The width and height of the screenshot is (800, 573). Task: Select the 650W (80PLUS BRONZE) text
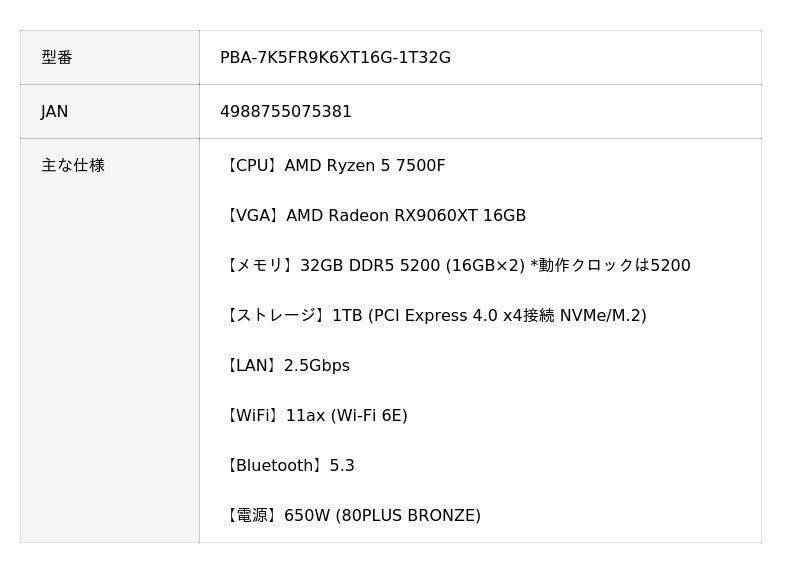click(x=382, y=516)
